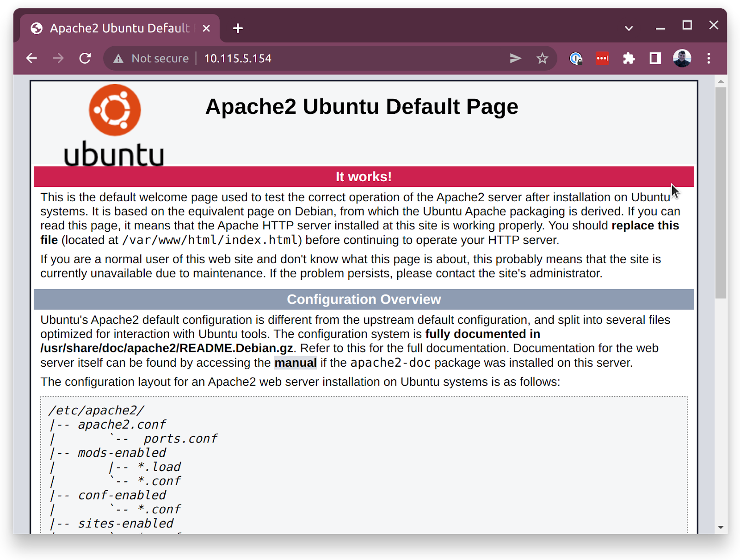Open the blue privacy extension icon

(575, 58)
